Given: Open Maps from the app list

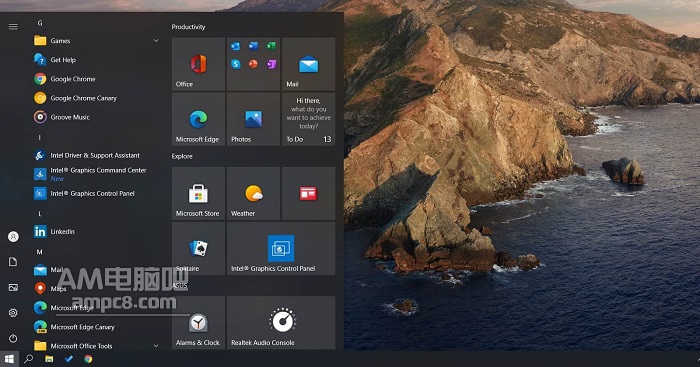Looking at the screenshot, I should pyautogui.click(x=96, y=289).
